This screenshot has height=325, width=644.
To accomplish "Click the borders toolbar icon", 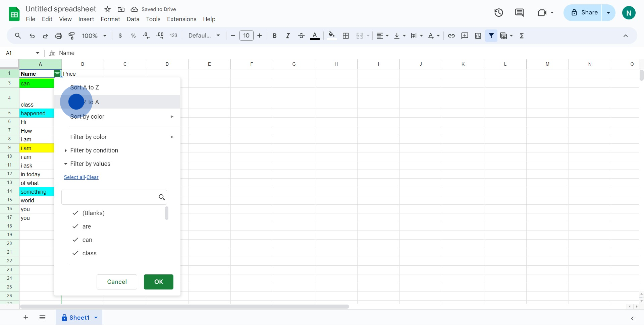I will (x=346, y=36).
